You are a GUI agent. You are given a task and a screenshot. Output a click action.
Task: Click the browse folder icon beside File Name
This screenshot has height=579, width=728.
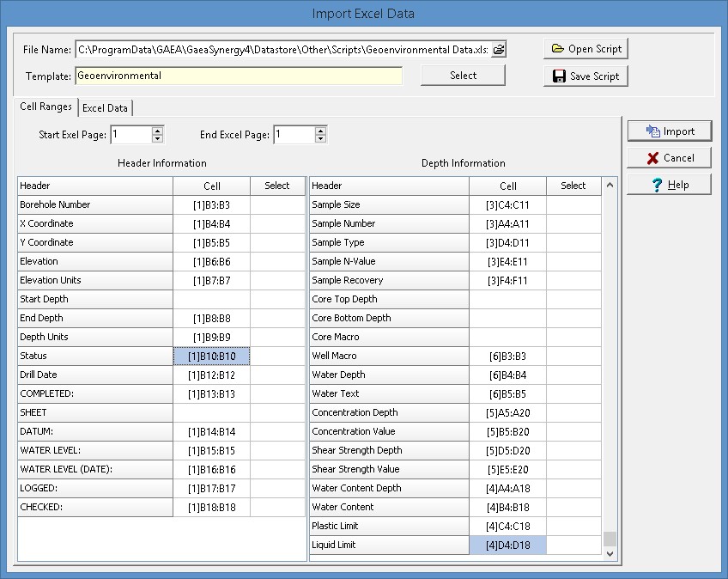pyautogui.click(x=498, y=50)
